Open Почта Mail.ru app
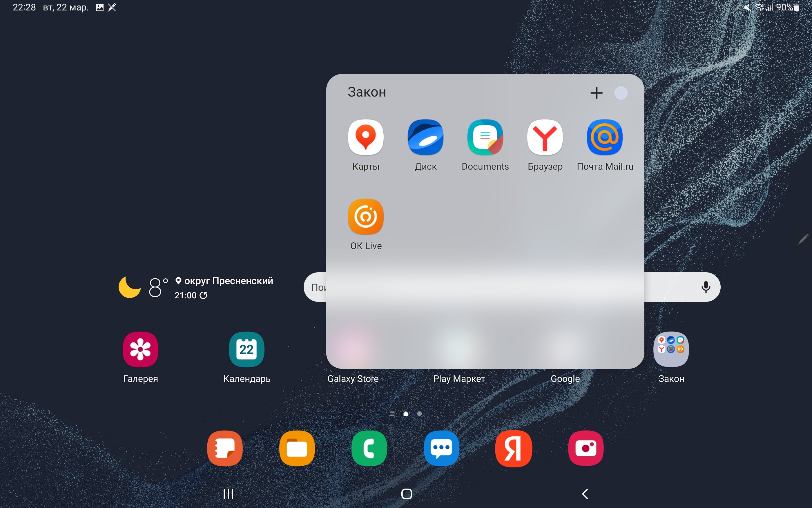The image size is (812, 508). [x=605, y=137]
